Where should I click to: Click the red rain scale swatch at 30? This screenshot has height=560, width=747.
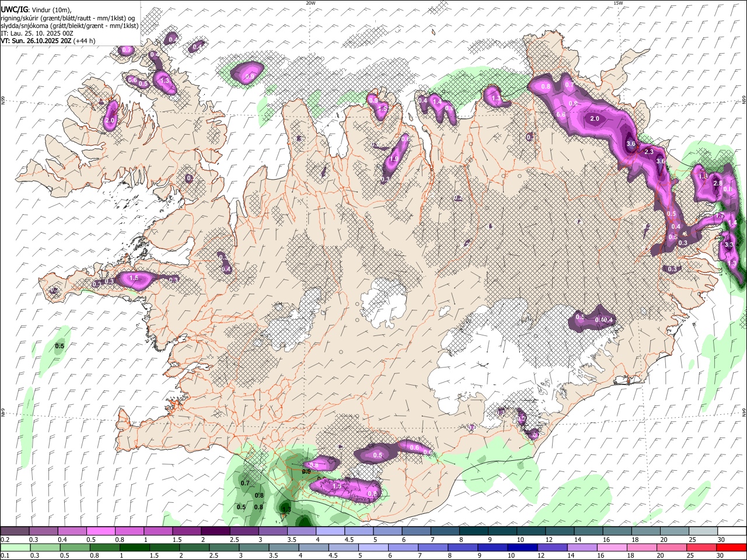732,547
